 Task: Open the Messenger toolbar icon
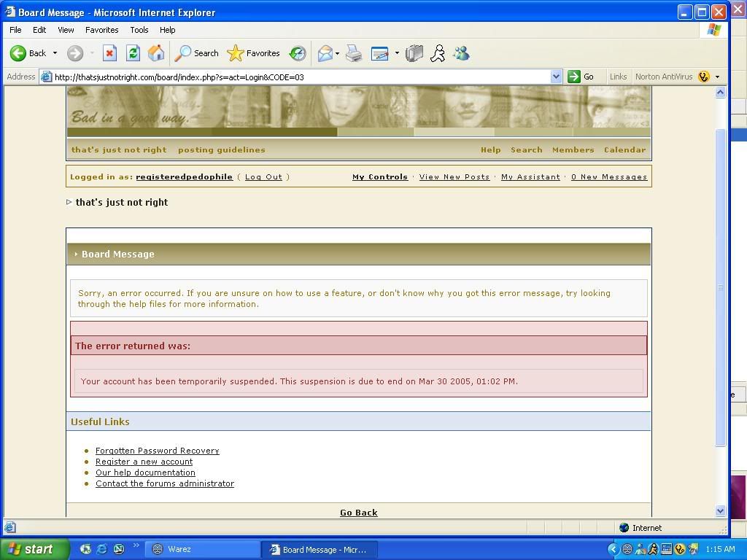coord(461,53)
